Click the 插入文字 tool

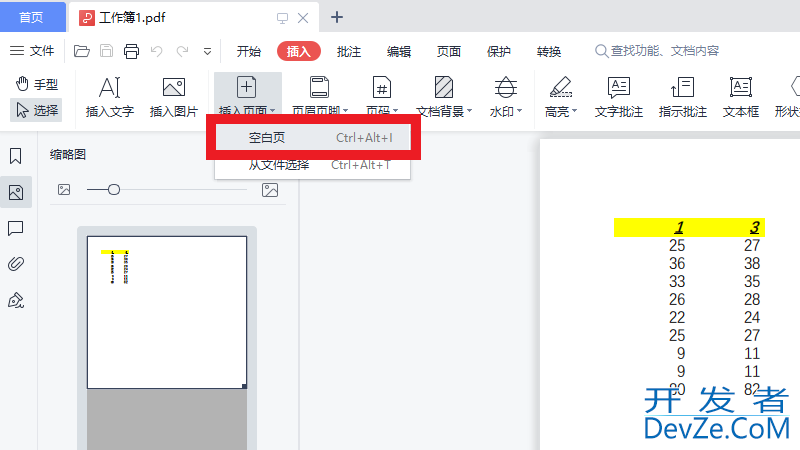click(110, 97)
